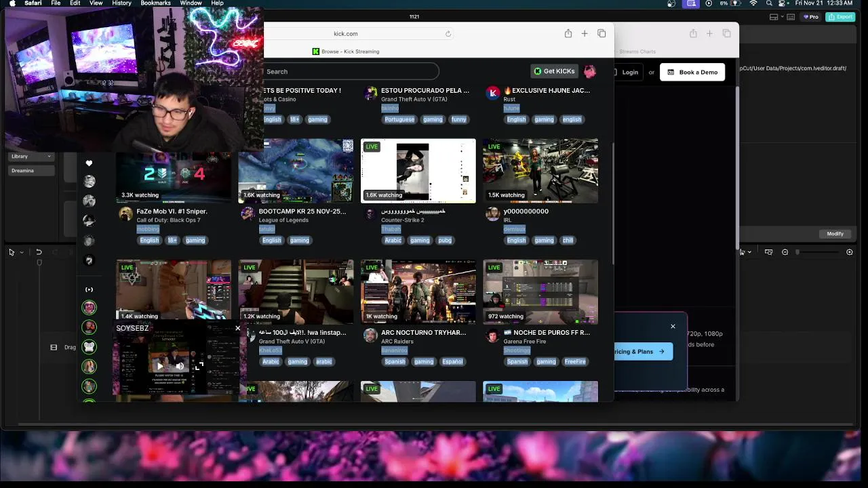The height and width of the screenshot is (488, 868).
Task: Open the ARC Raiders stream thumbnail
Action: (x=418, y=292)
